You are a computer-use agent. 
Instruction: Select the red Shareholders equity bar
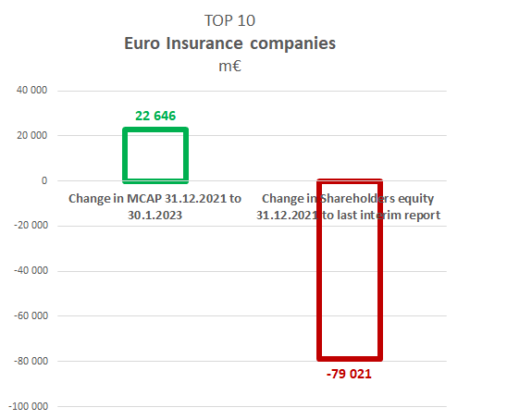(350, 270)
